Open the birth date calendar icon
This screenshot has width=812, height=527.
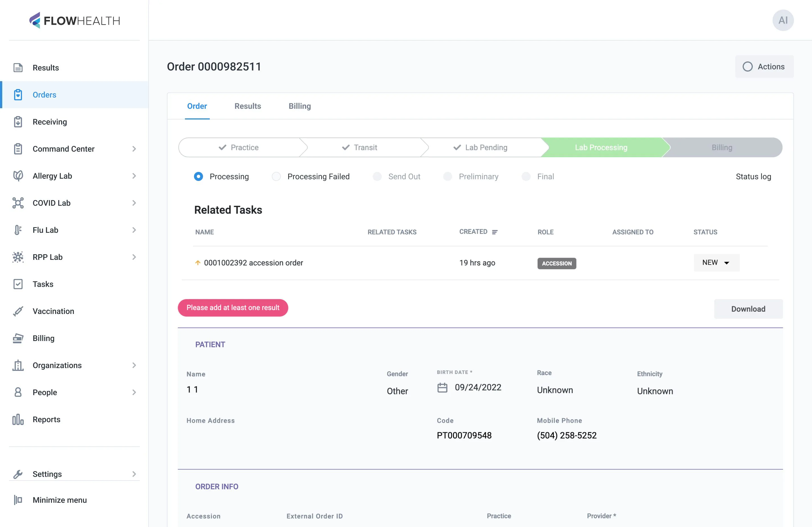pyautogui.click(x=442, y=387)
